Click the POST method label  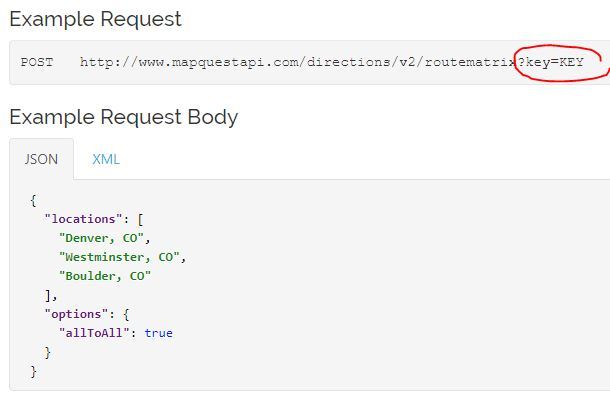[x=37, y=62]
